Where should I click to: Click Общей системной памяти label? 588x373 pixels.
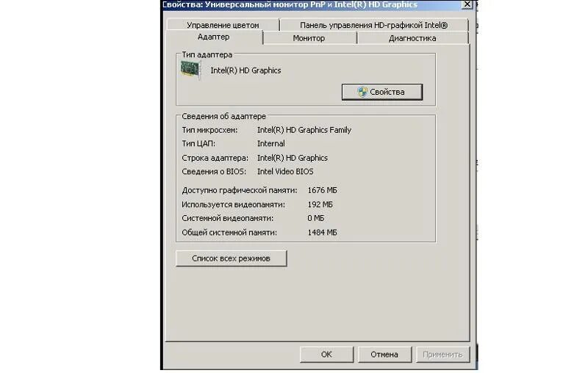(x=229, y=233)
